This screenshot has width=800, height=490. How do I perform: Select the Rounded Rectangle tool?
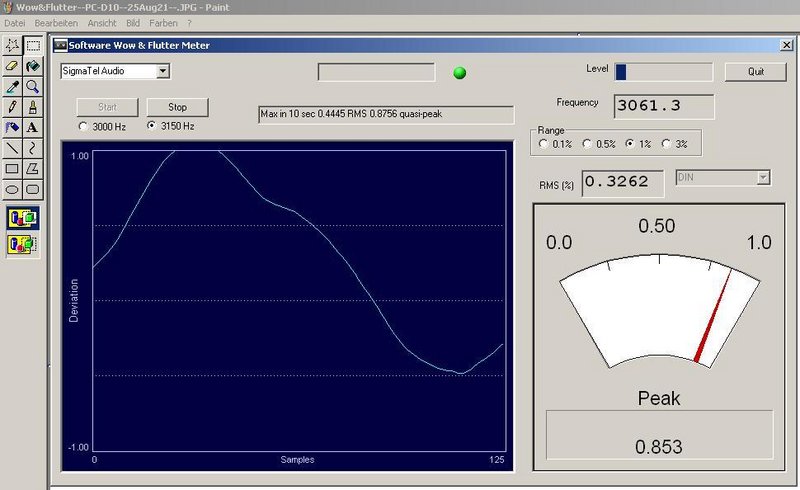point(33,189)
